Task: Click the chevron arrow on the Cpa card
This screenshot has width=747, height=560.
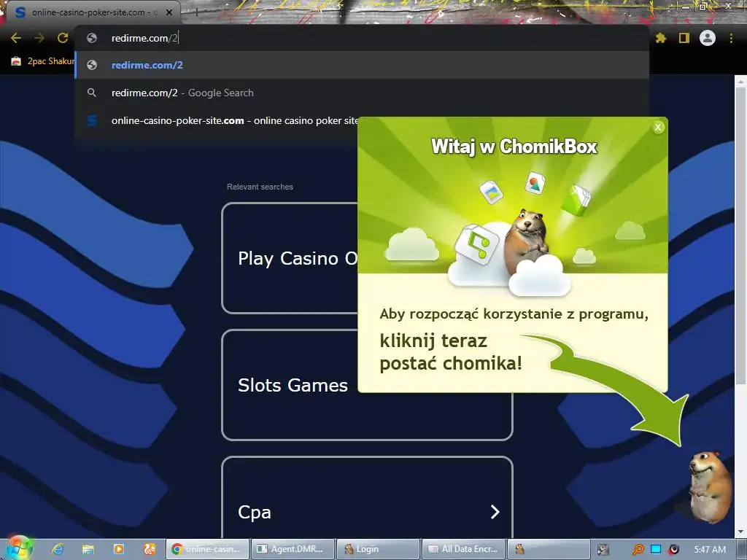Action: click(495, 512)
